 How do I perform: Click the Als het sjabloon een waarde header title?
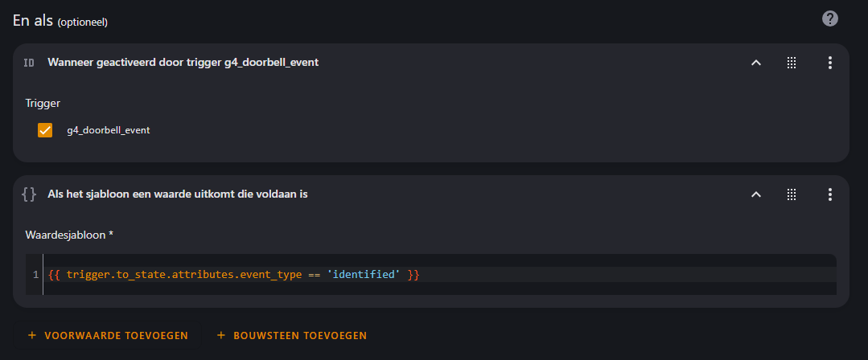pos(177,194)
